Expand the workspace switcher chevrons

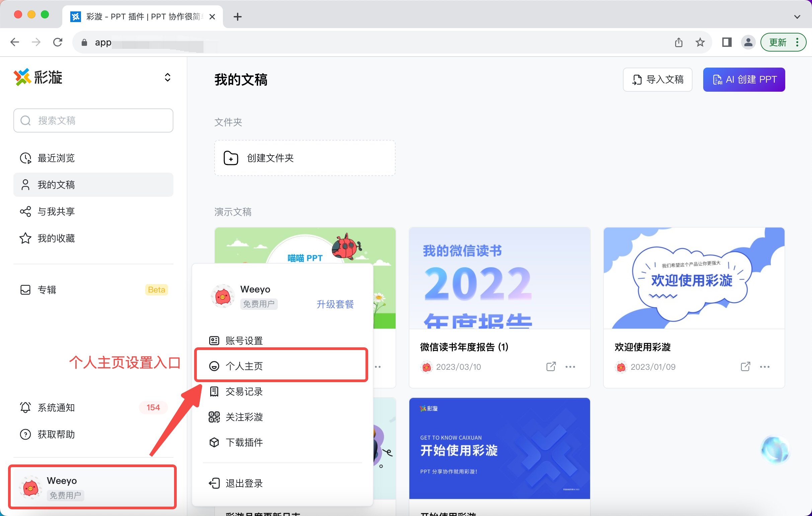point(167,78)
